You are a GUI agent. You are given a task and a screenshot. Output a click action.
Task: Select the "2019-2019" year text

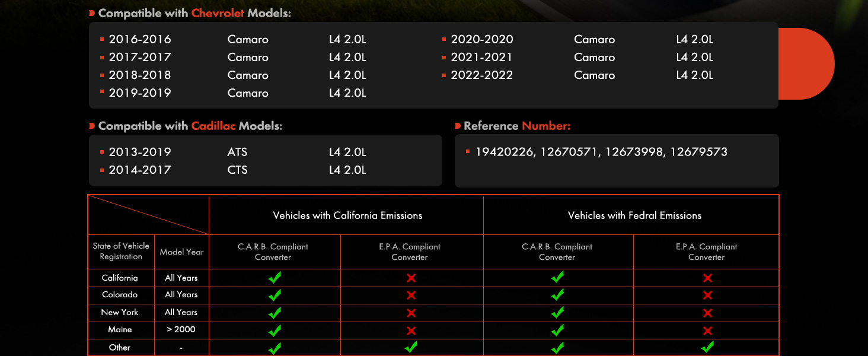140,93
